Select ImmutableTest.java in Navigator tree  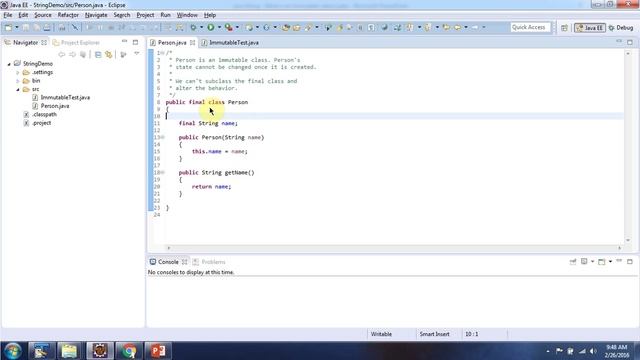pyautogui.click(x=65, y=98)
